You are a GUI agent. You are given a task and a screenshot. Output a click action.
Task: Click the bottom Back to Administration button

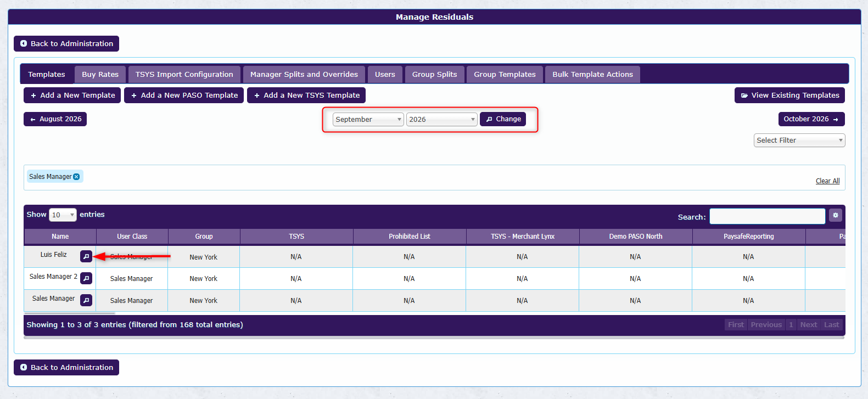pos(66,367)
